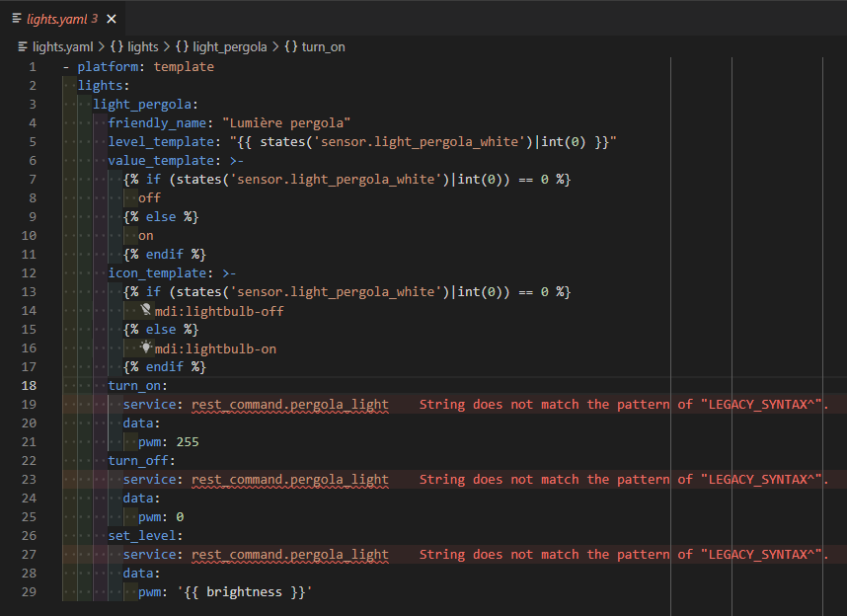Click the 'data:' key on line 28
Image resolution: width=847 pixels, height=616 pixels.
click(141, 574)
